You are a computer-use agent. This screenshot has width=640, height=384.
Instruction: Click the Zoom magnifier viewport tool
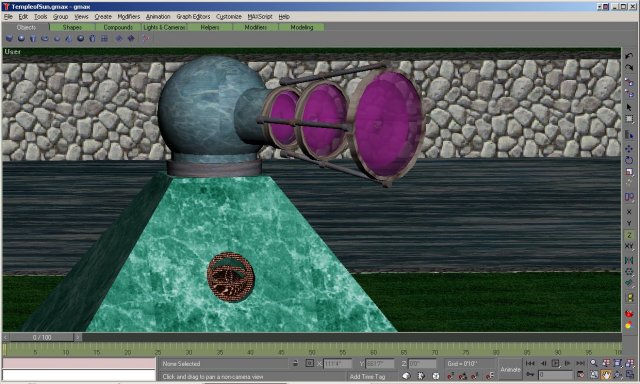(594, 363)
